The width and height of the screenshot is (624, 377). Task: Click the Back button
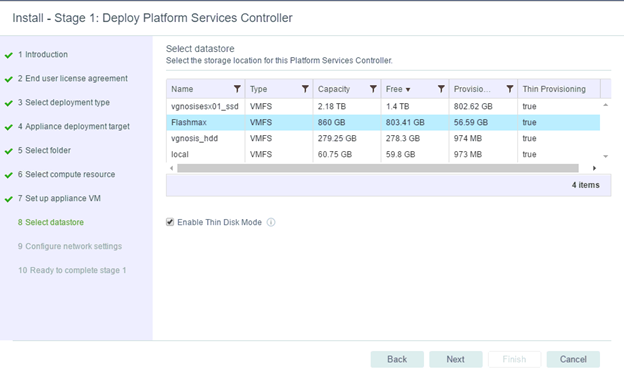[x=397, y=359]
